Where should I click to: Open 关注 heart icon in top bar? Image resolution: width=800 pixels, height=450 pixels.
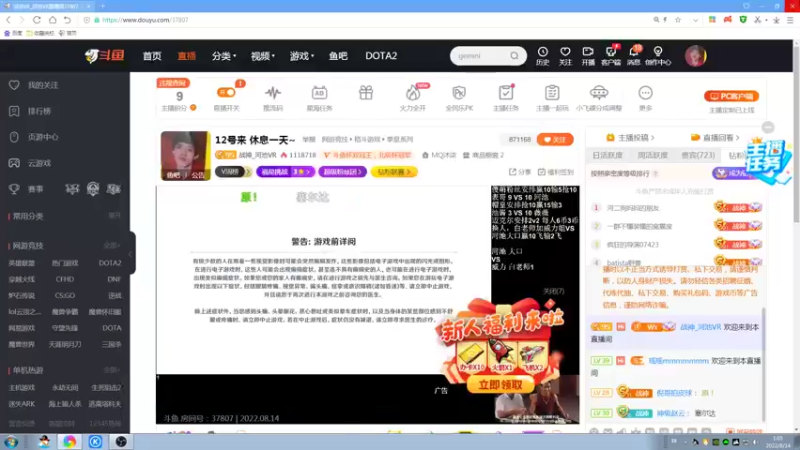tap(565, 56)
